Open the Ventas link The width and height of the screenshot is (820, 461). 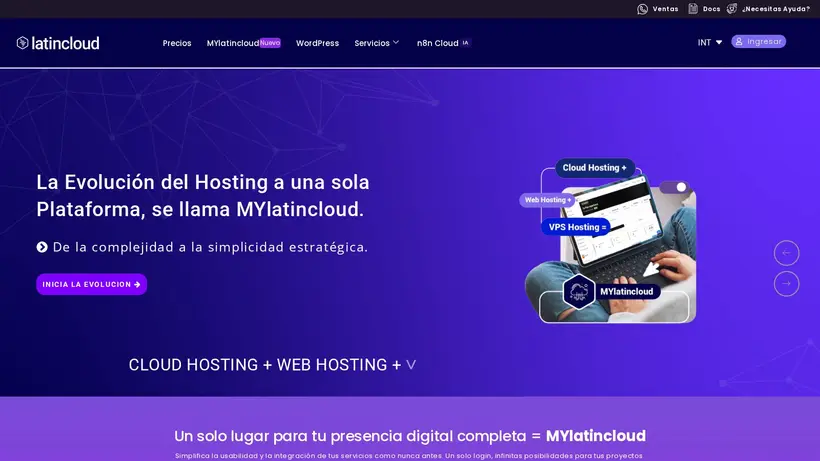[x=665, y=9]
